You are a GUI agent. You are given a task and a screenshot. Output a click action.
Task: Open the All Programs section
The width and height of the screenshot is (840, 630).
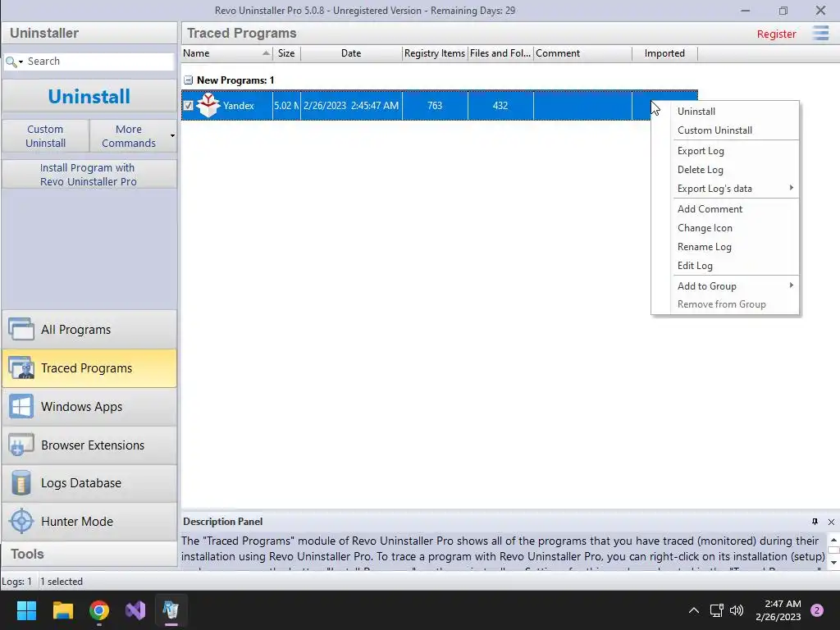pos(89,330)
